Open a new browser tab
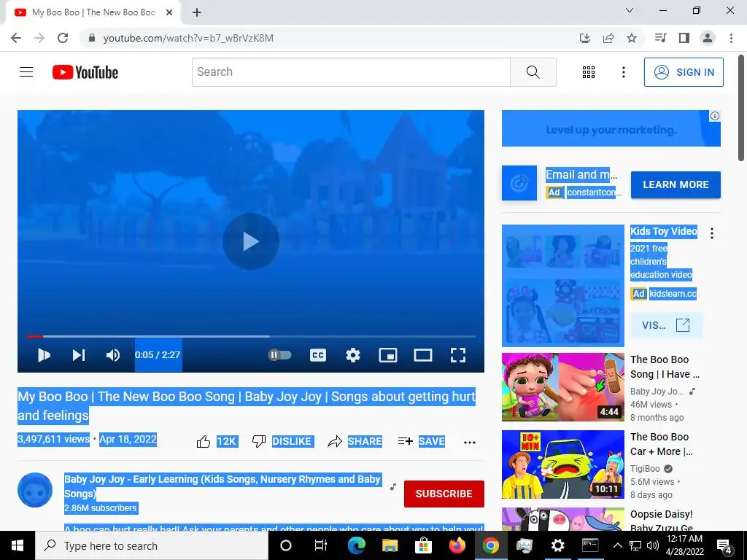The width and height of the screenshot is (747, 560). pos(197,13)
